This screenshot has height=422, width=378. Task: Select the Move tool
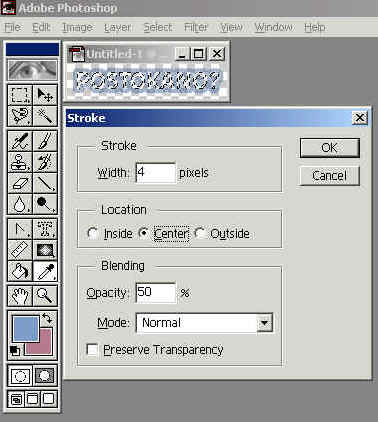pyautogui.click(x=45, y=95)
